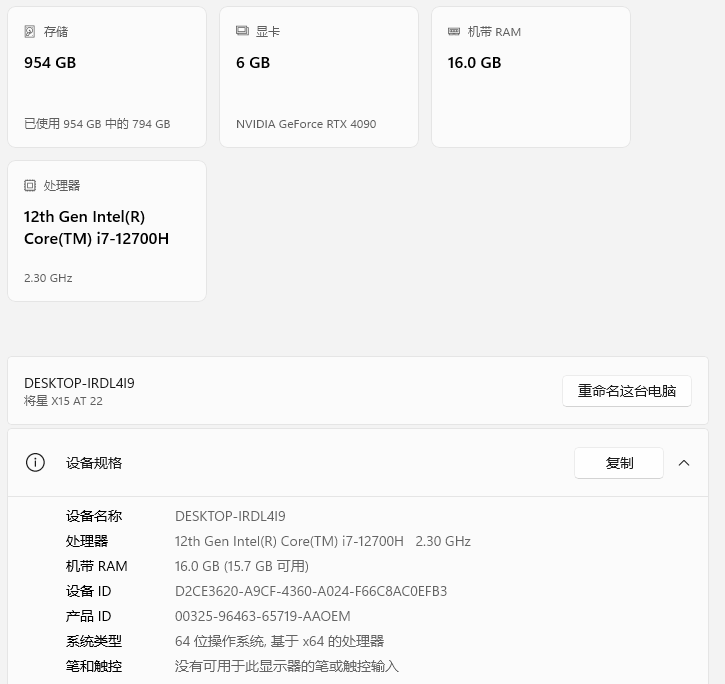Open the storage usage text 已使用 954 GB

pos(97,124)
